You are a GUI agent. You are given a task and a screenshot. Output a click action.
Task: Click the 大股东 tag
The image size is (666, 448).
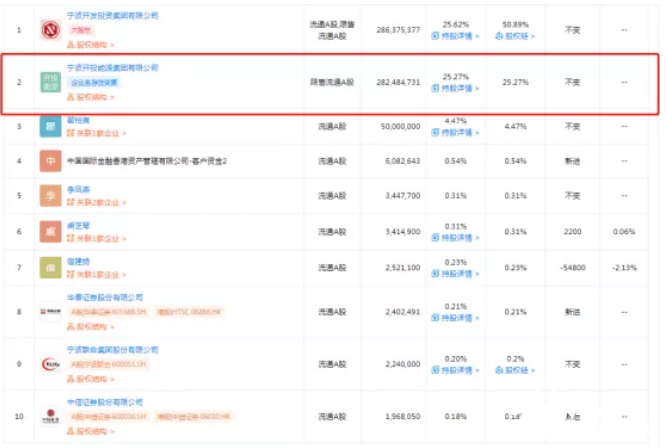tap(81, 30)
